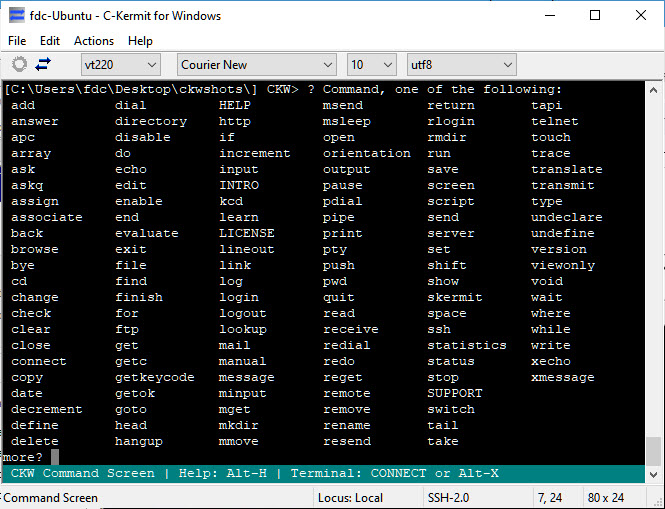Open the Courier New font dropdown
Image resolution: width=665 pixels, height=509 pixels.
(x=257, y=65)
